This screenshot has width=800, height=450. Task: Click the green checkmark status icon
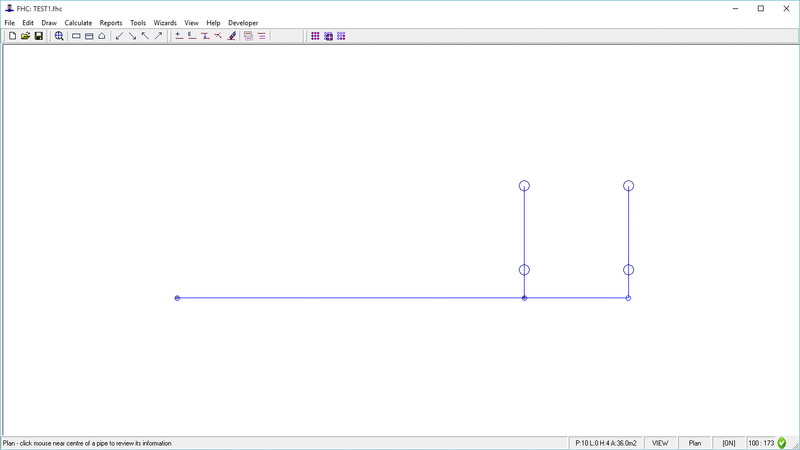tap(782, 443)
